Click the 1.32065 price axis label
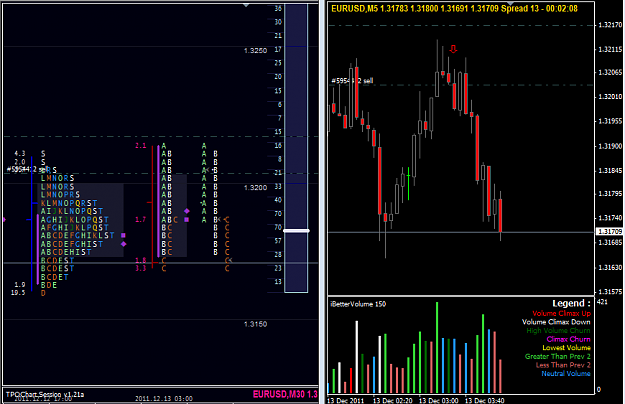This screenshot has height=404, width=625. (610, 73)
